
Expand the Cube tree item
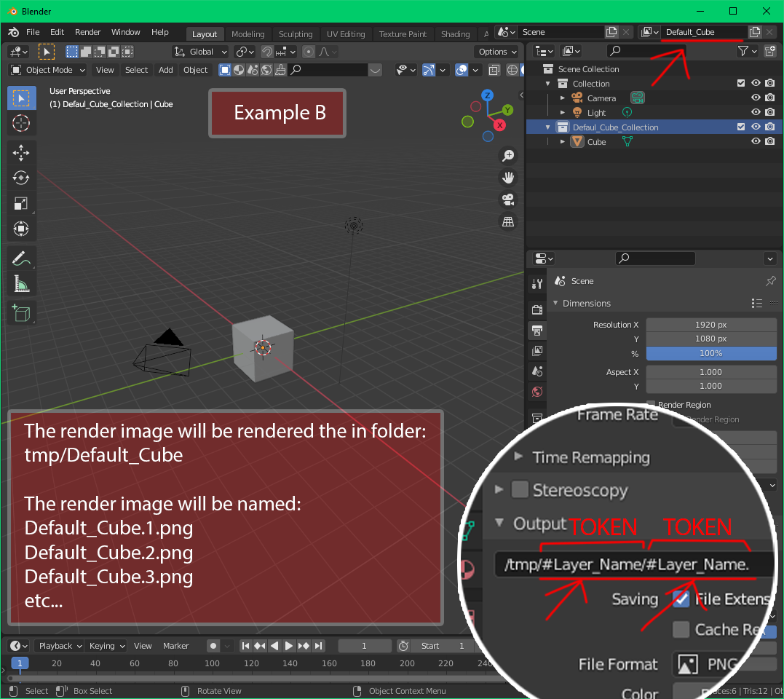coord(563,142)
